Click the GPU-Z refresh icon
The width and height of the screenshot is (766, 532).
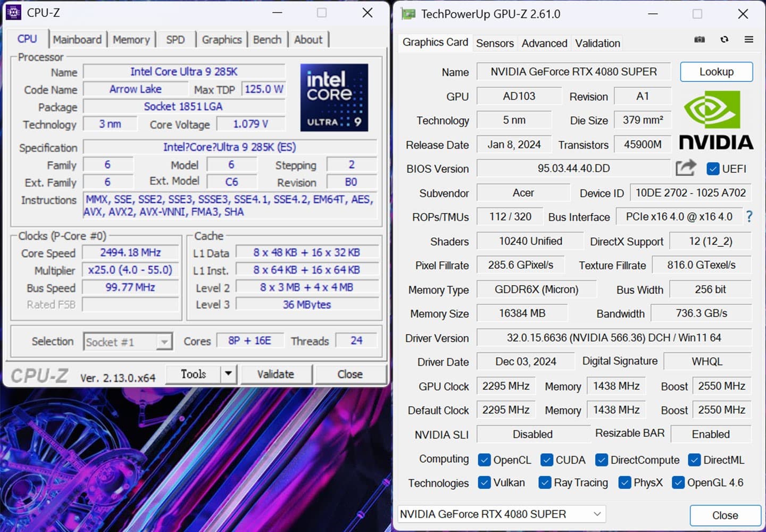pyautogui.click(x=724, y=39)
